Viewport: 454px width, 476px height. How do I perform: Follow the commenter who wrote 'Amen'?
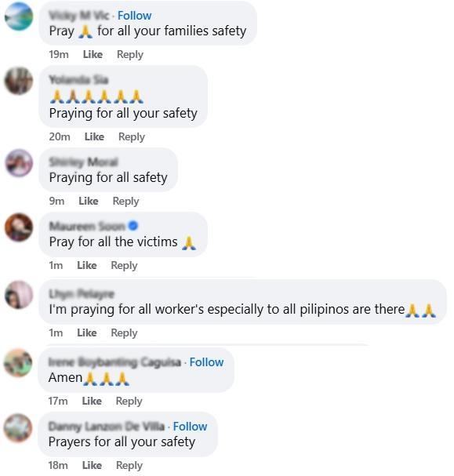click(206, 362)
